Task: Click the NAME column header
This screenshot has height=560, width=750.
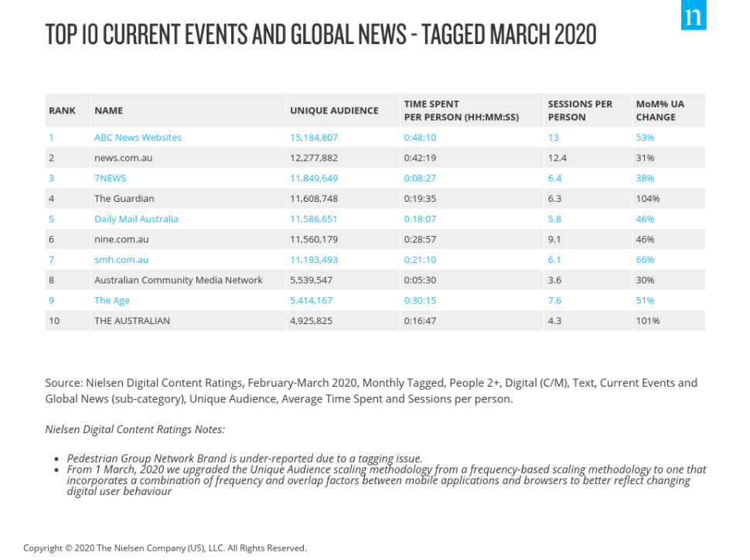Action: point(107,111)
